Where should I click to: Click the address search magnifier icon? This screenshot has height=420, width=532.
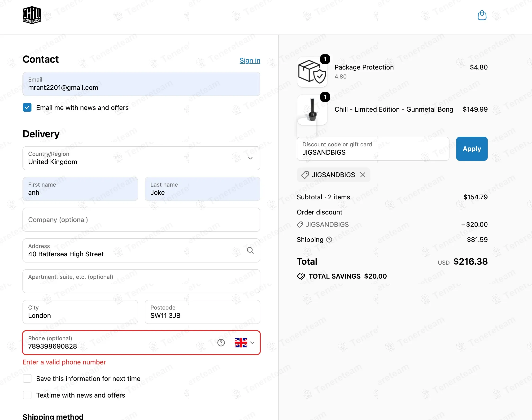coord(250,250)
